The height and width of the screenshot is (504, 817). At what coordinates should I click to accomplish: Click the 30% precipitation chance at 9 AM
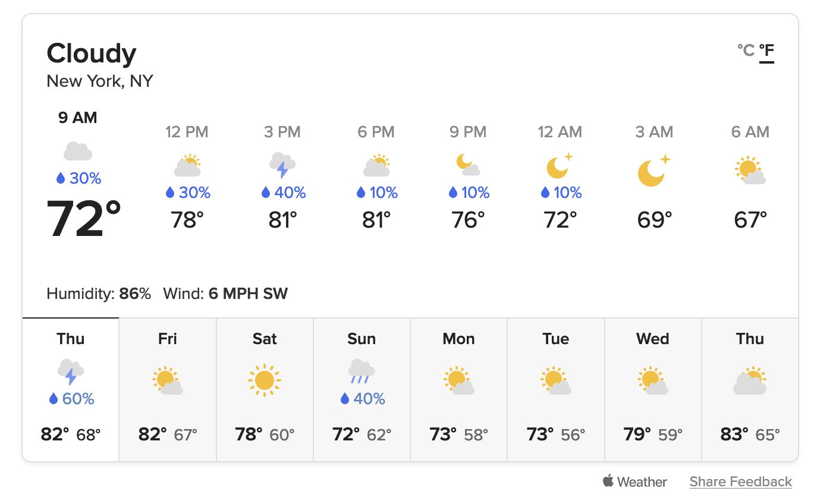click(78, 178)
